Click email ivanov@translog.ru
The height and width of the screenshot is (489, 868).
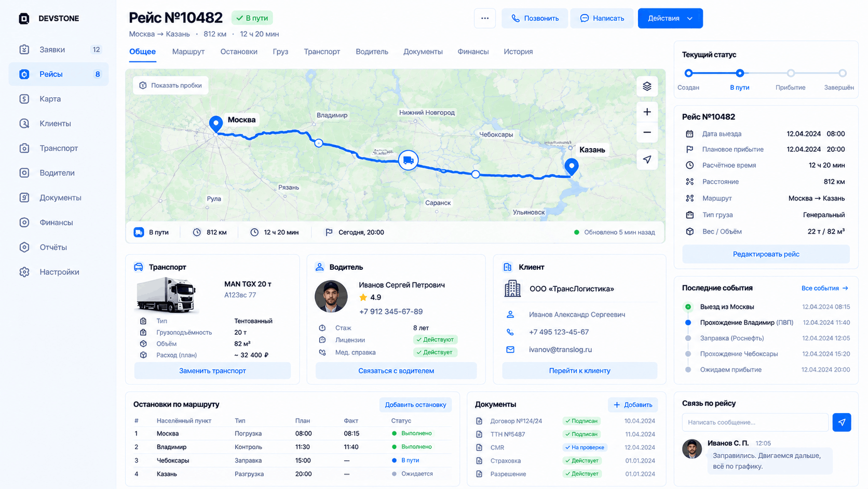(560, 350)
